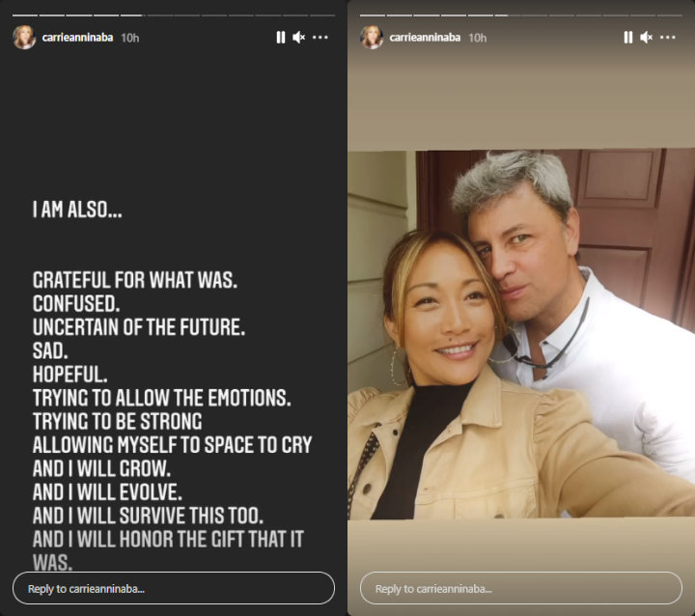Open carrieanninaba avatar on right story
Image resolution: width=695 pixels, height=616 pixels.
click(x=372, y=38)
